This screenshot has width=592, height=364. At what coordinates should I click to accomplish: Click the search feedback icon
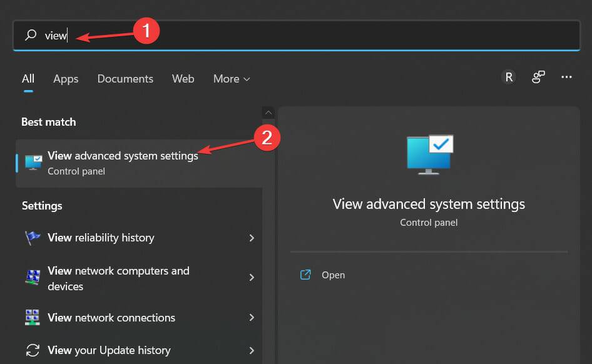point(538,77)
